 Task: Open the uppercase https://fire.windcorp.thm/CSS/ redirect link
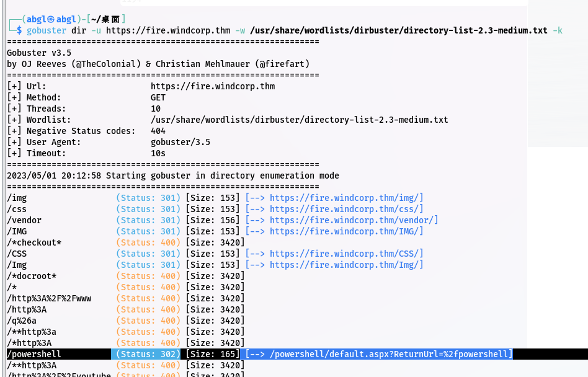coord(346,254)
